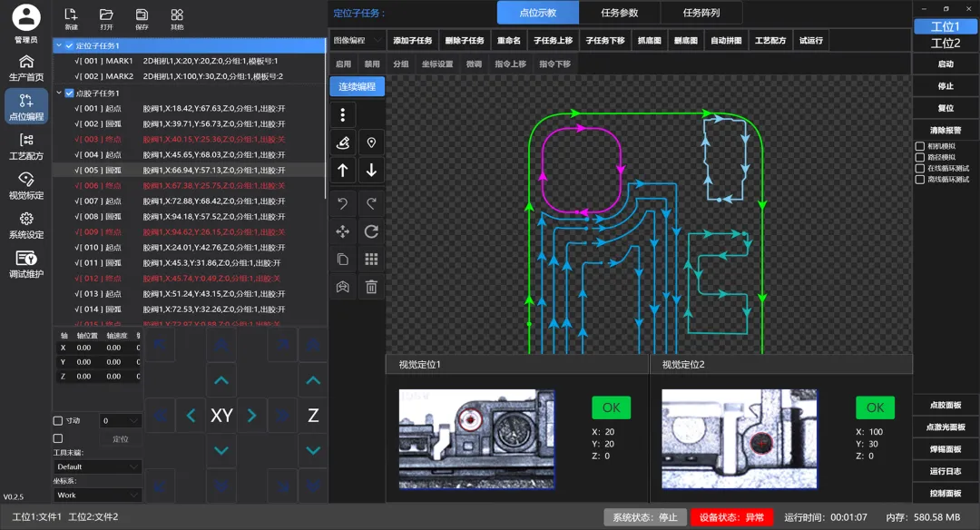Screen dimensions: 980x530
Task: Click the rotate/refresh tool icon
Action: (371, 232)
